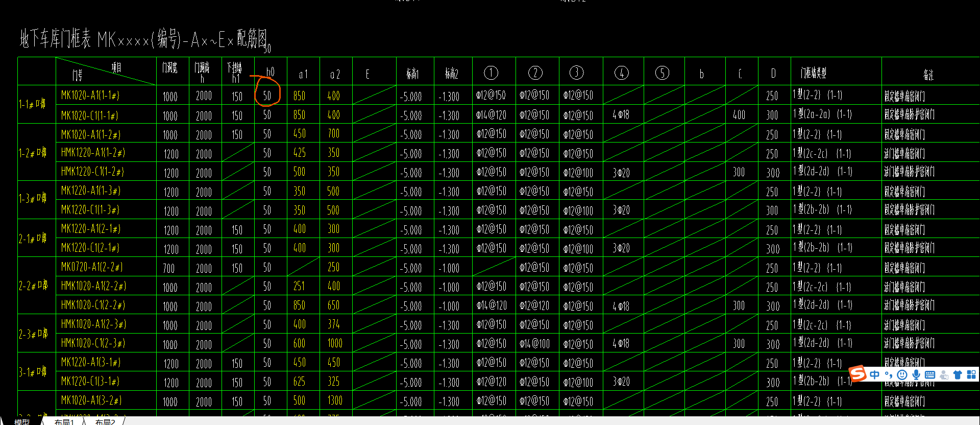Select a2 value 374 in HMK1020-A1(2-3#) row
This screenshot has height=425, width=980.
(x=334, y=324)
